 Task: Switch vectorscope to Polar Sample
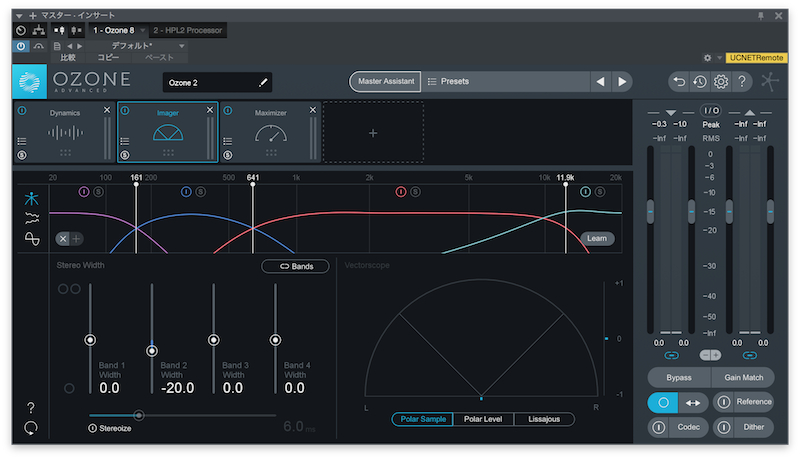tap(422, 419)
